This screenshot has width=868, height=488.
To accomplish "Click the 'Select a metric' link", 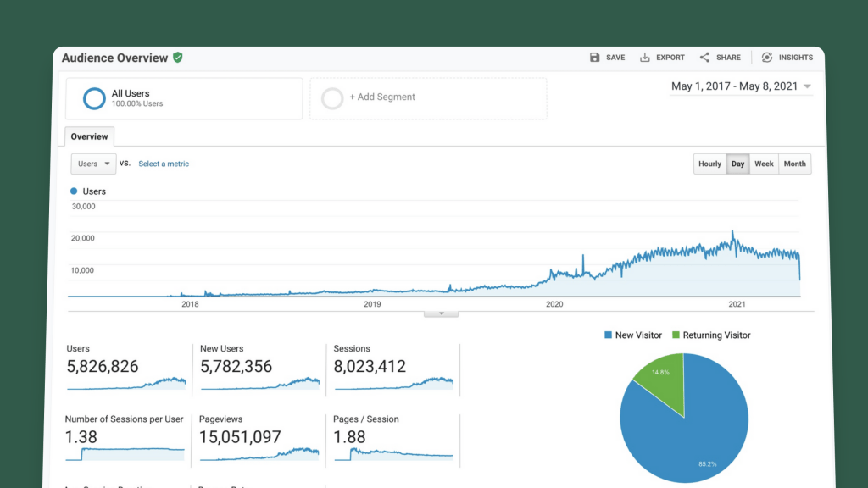I will coord(164,164).
